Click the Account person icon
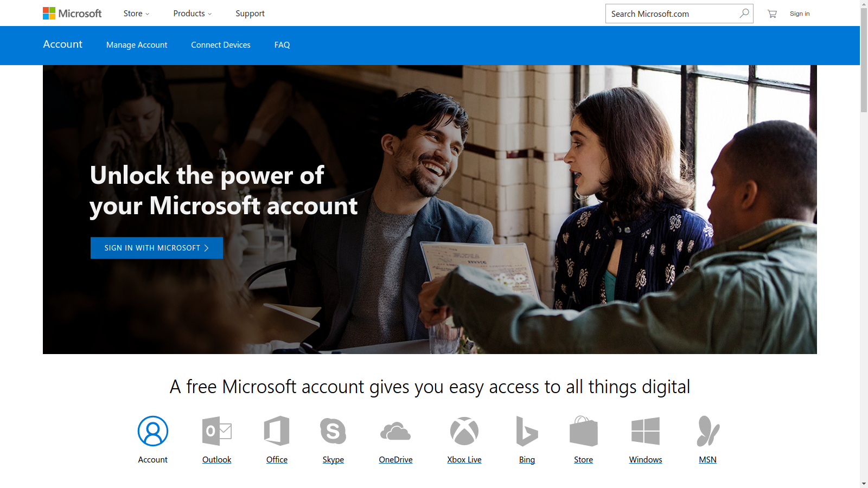Viewport: 868px width, 488px height. tap(153, 431)
